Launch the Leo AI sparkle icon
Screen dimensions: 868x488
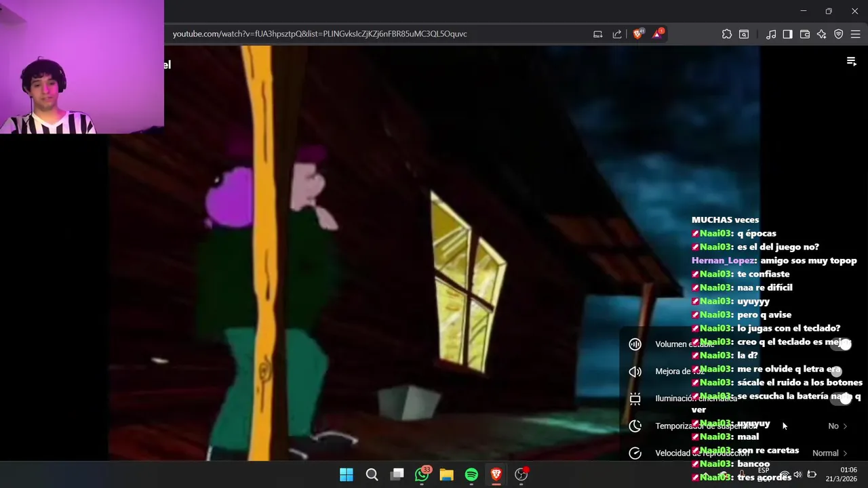pos(822,34)
